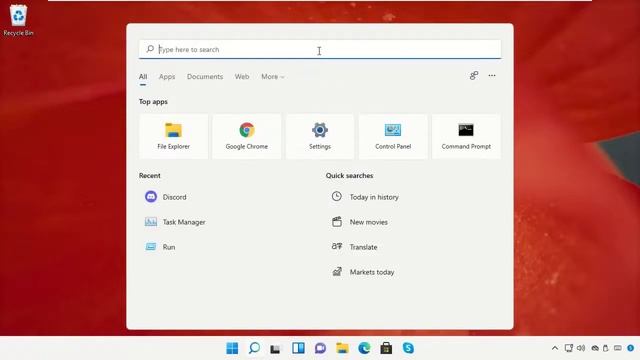This screenshot has width=640, height=360.
Task: Open Run from the Recent list
Action: click(x=160, y=247)
